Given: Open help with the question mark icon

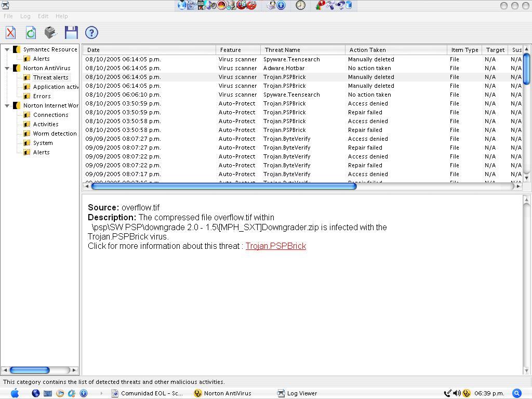Looking at the screenshot, I should click(x=91, y=33).
